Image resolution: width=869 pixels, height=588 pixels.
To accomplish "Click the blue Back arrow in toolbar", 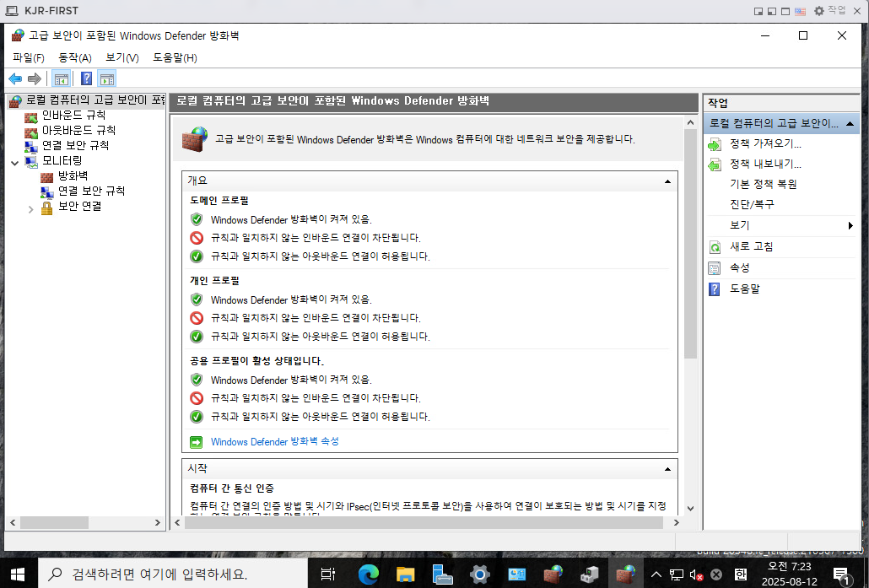I will pos(15,78).
